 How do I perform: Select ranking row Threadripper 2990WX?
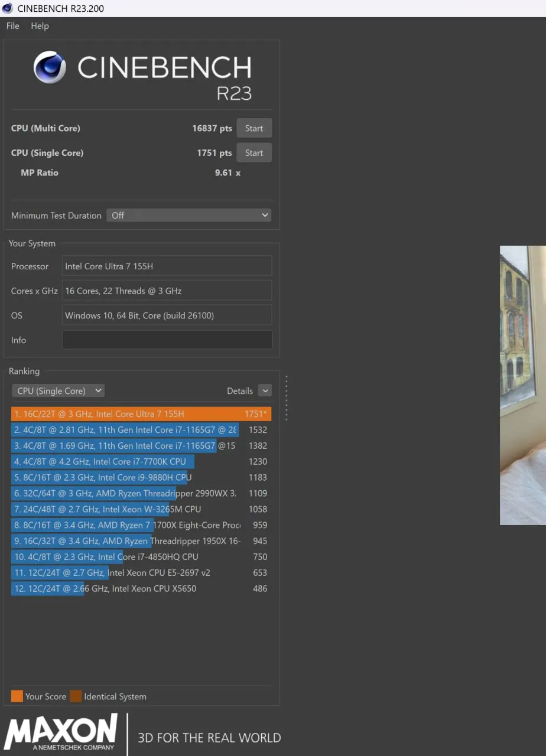141,493
